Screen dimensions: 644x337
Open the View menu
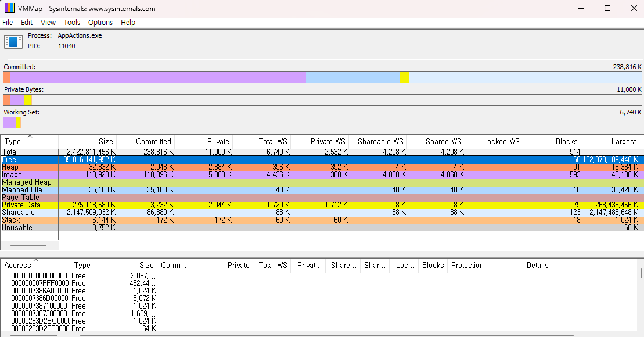pos(48,22)
